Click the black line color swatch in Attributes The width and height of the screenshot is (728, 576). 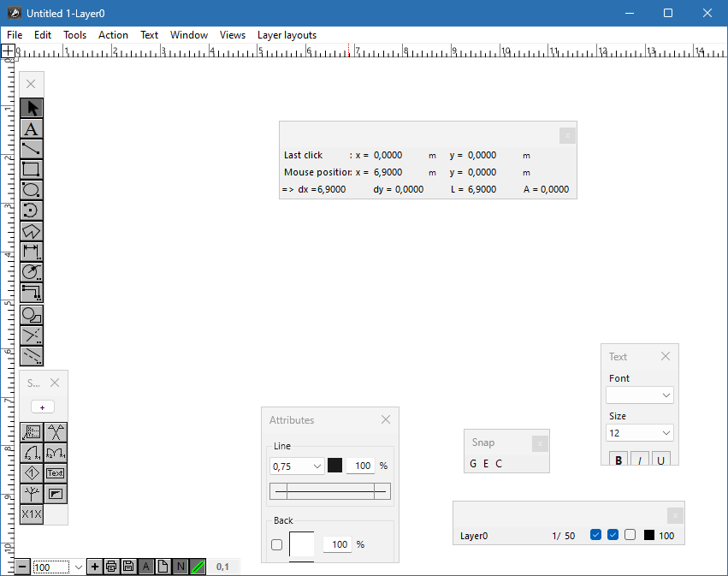pos(334,465)
